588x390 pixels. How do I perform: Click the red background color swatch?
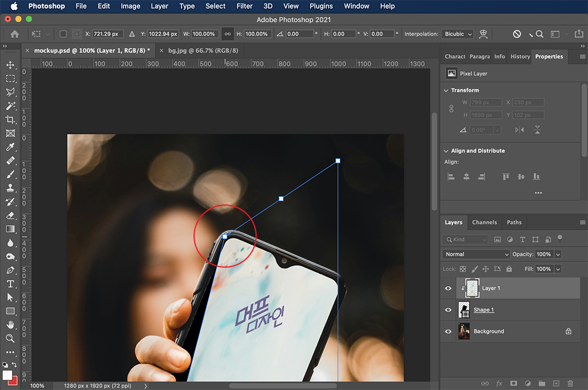(14, 382)
